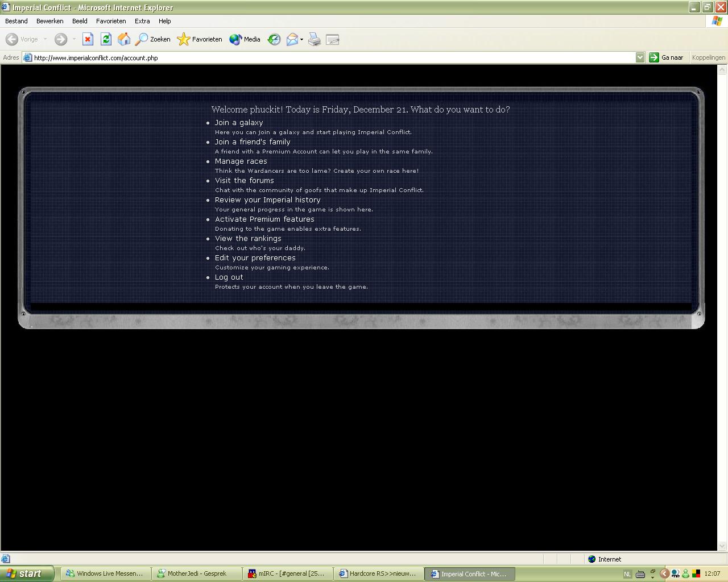The height and width of the screenshot is (582, 728).
Task: Click the Koppelingen links bar label
Action: [x=709, y=57]
